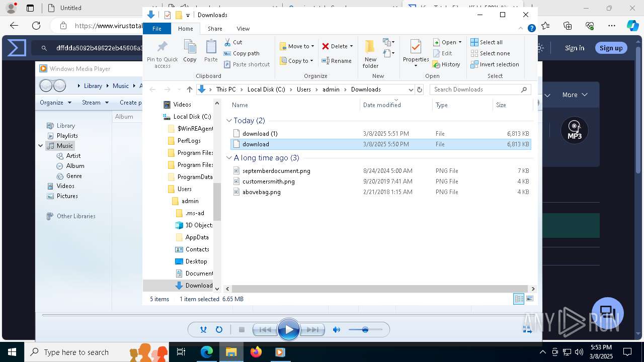Adjust Media Player volume slider
This screenshot has height=362, width=644.
coord(365,330)
